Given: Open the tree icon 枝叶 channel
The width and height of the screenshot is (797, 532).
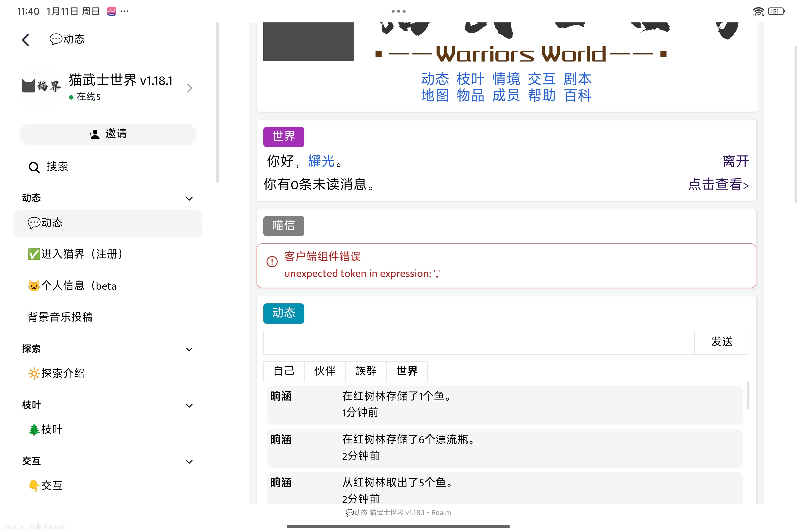Looking at the screenshot, I should tap(46, 430).
